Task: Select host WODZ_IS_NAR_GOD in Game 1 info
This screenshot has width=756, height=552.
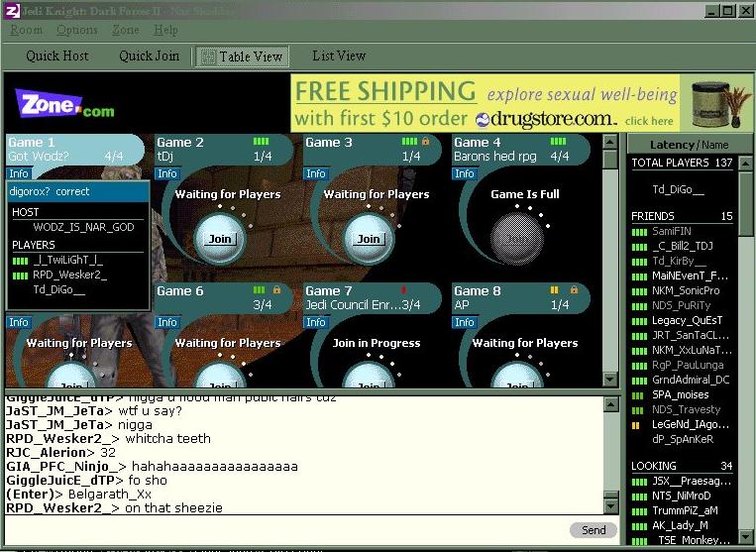Action: (x=83, y=228)
